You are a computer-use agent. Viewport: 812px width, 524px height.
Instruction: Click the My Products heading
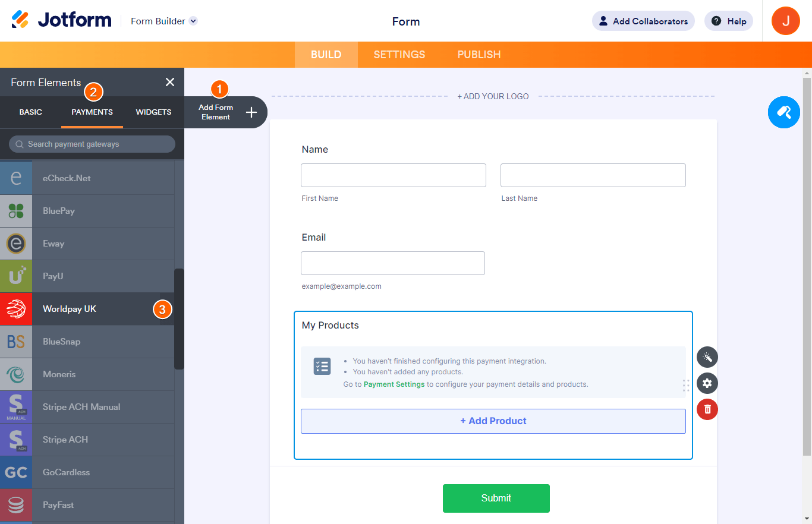click(x=331, y=326)
